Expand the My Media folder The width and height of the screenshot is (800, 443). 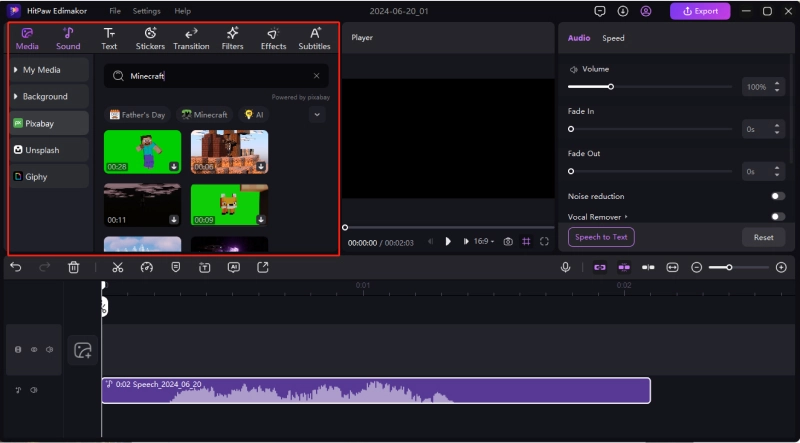point(48,70)
